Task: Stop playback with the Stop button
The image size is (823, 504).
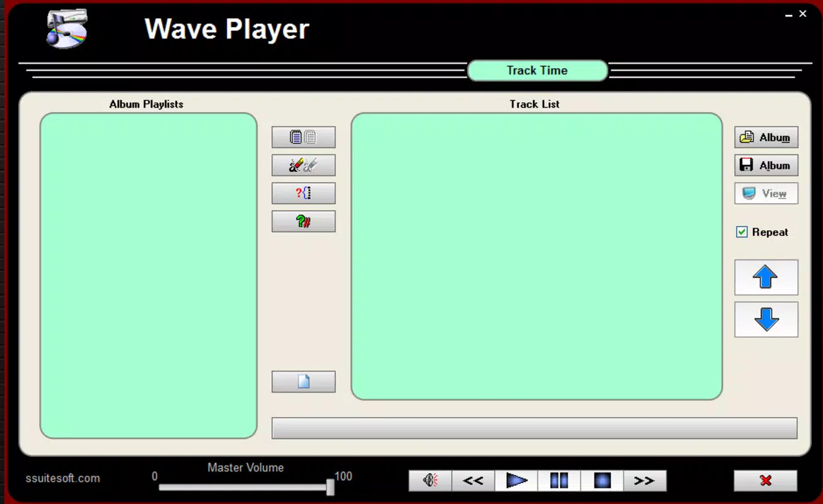Action: [602, 481]
